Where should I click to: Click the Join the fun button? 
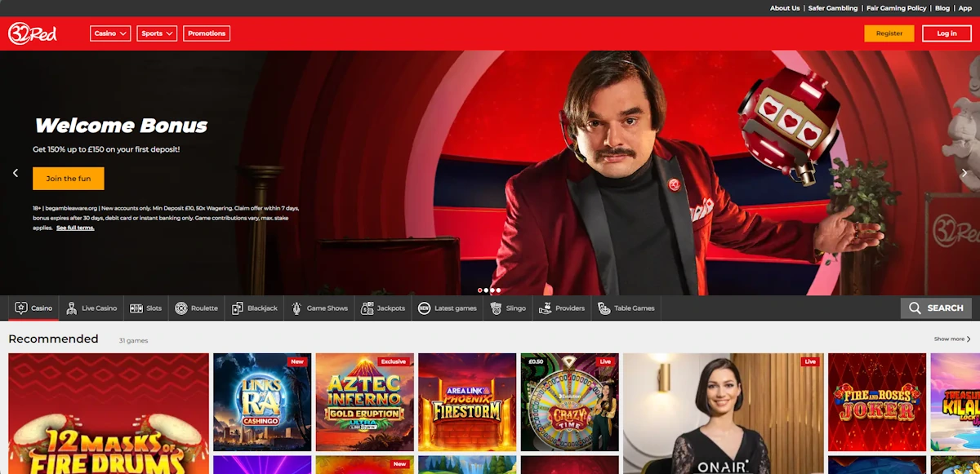pyautogui.click(x=69, y=179)
